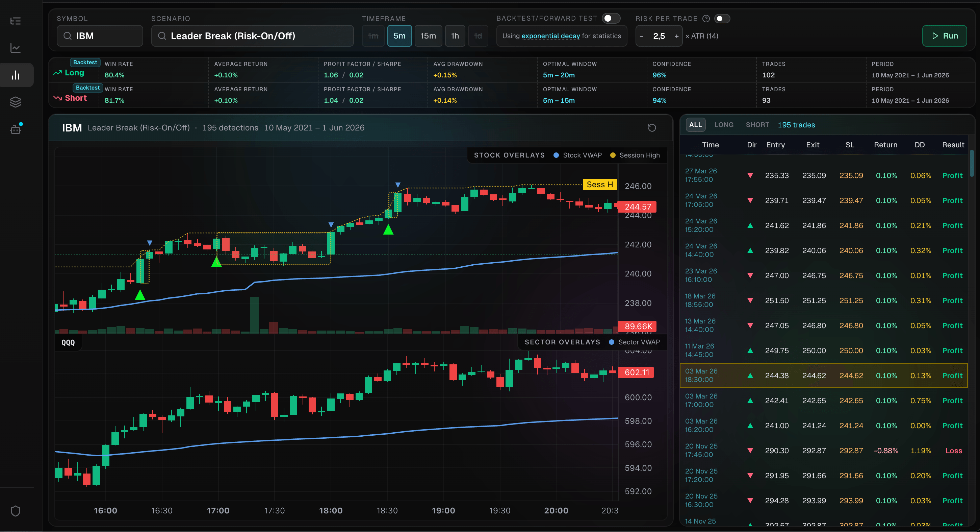980x532 pixels.
Task: Click the Risk Per Trade help icon
Action: tap(706, 19)
